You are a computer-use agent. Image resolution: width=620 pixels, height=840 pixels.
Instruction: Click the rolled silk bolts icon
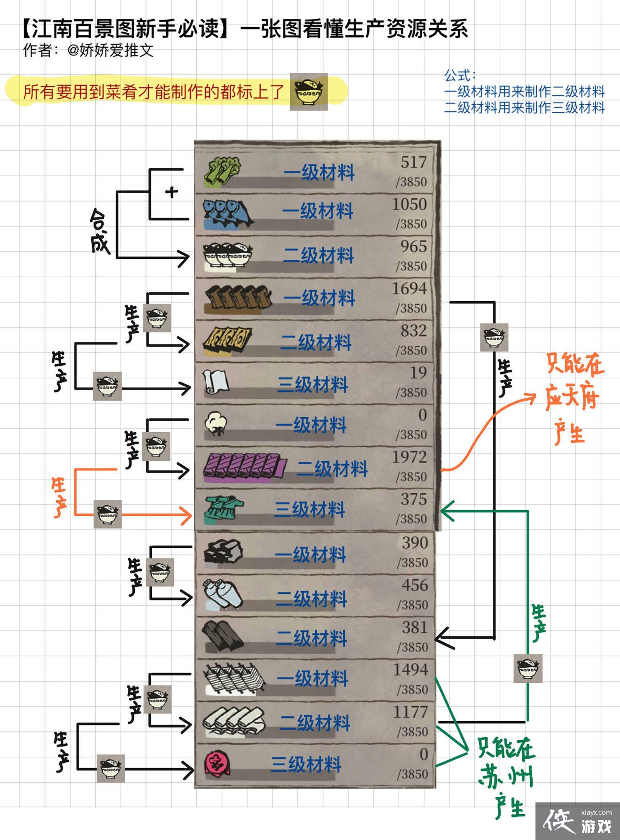pyautogui.click(x=233, y=721)
